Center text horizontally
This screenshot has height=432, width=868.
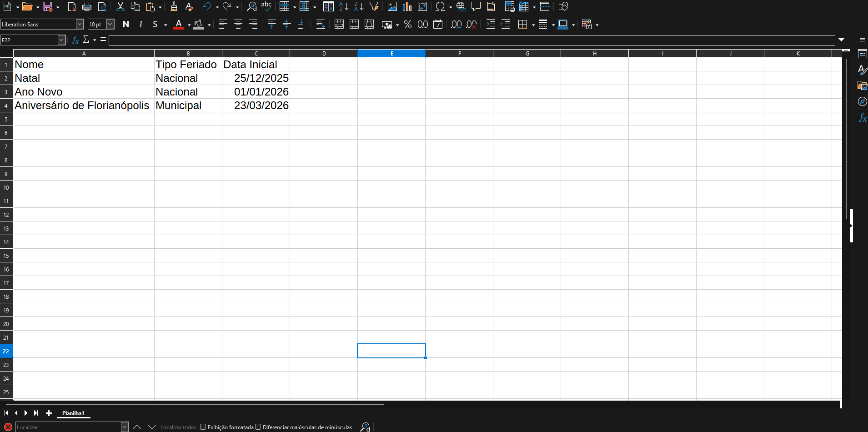238,25
